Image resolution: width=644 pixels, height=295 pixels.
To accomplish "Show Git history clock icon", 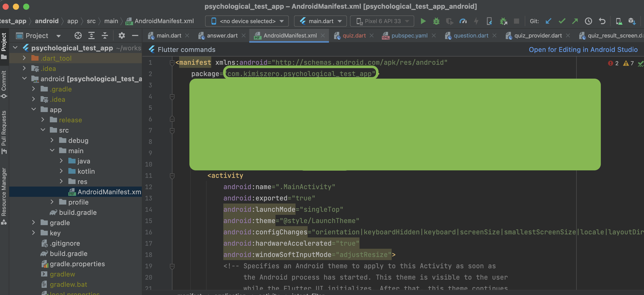I will point(588,21).
